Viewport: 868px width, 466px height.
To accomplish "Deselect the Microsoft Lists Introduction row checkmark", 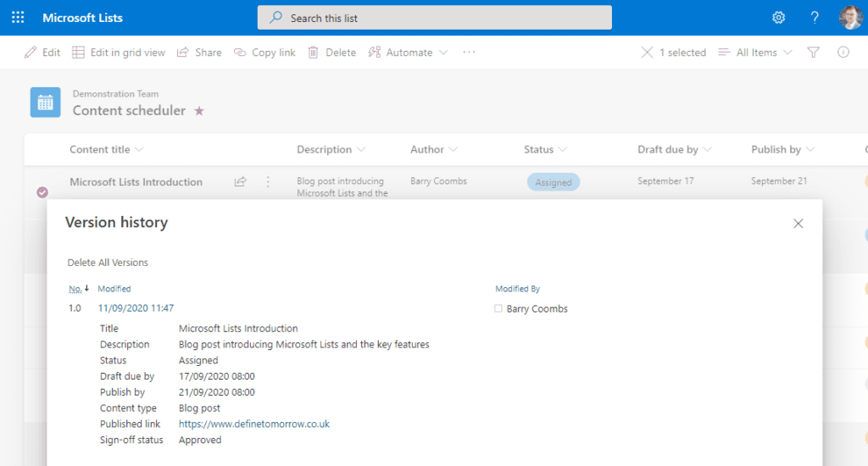I will pos(42,192).
